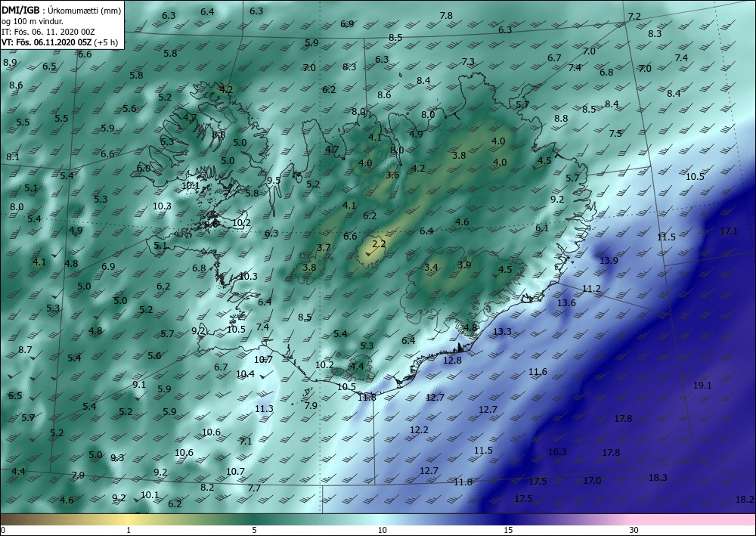Click the 9.3 value label
This screenshot has width=756, height=536.
tap(117, 458)
